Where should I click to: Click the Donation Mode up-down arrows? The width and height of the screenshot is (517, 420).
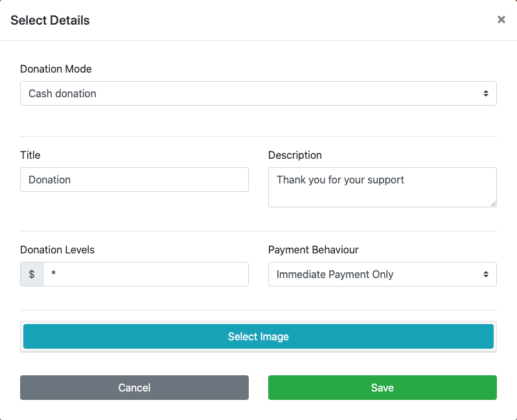tap(486, 93)
